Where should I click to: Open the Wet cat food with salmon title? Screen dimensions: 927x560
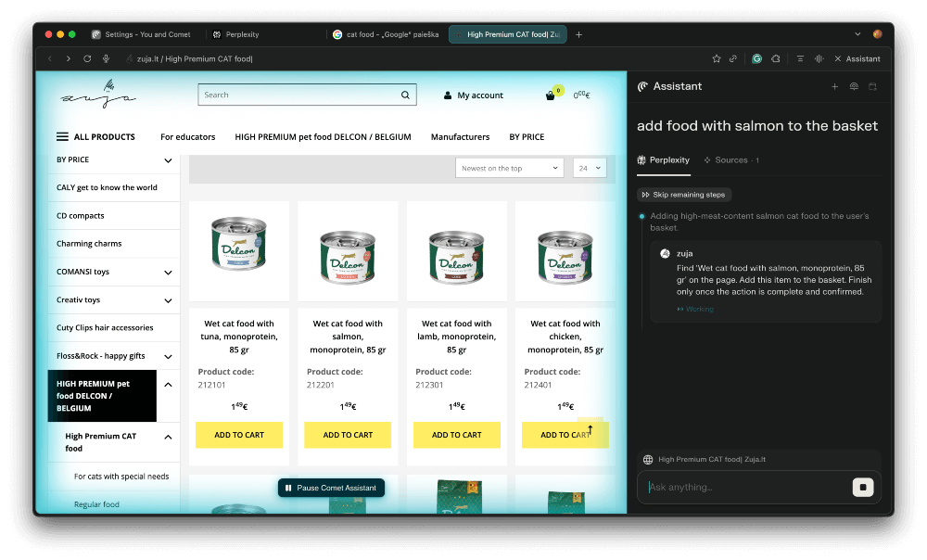pos(348,337)
